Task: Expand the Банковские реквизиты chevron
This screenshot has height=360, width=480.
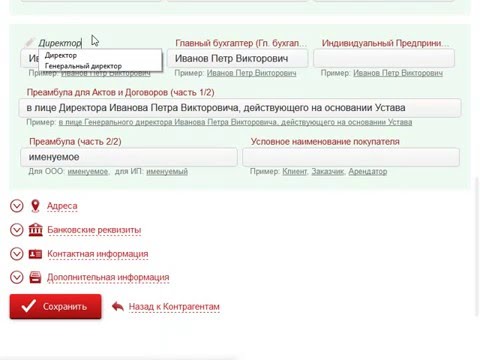Action: point(17,230)
